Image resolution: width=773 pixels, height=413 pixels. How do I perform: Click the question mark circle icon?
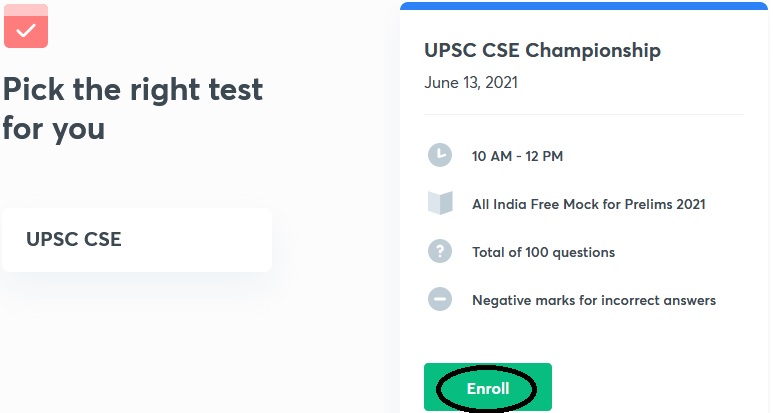[x=440, y=251]
